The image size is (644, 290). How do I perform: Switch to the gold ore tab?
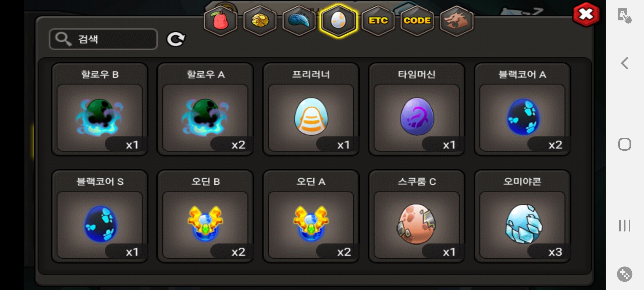(260, 21)
